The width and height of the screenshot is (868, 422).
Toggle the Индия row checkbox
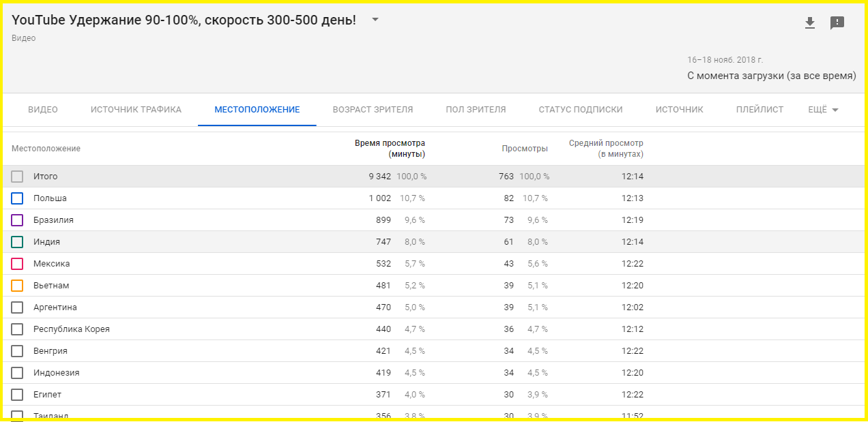(x=17, y=242)
